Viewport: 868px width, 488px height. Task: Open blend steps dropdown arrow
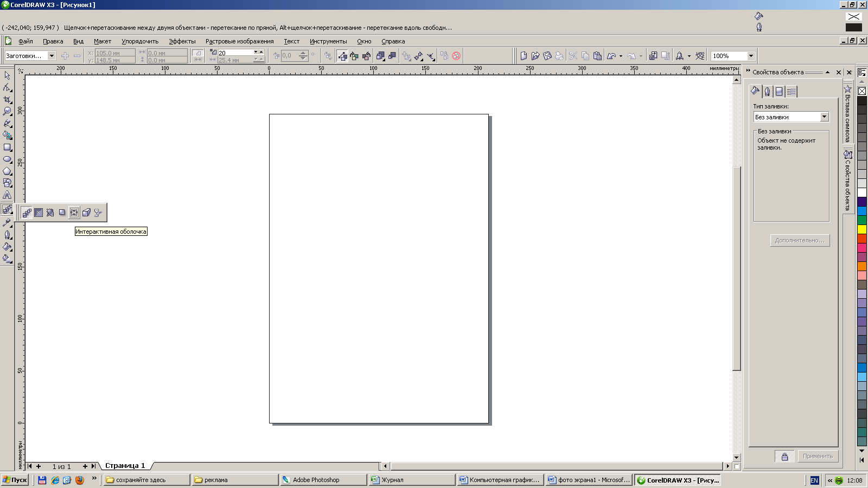(x=256, y=53)
